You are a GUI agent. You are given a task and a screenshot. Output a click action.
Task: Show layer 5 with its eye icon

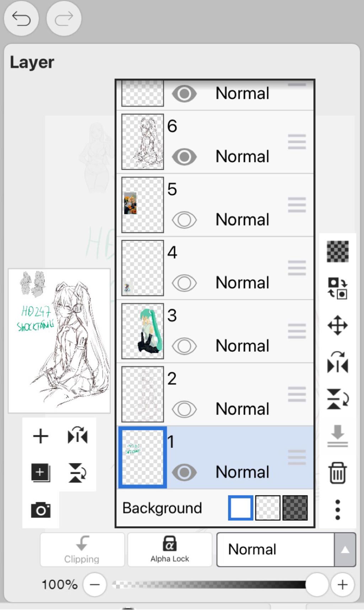pyautogui.click(x=184, y=220)
